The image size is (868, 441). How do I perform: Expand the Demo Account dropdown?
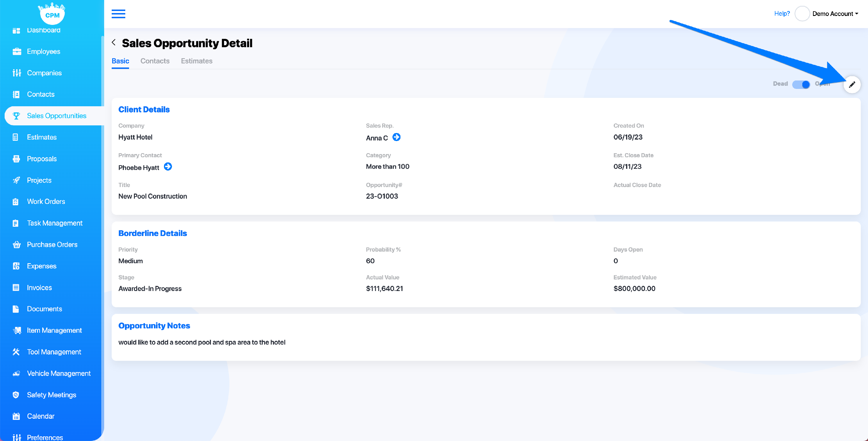click(835, 14)
